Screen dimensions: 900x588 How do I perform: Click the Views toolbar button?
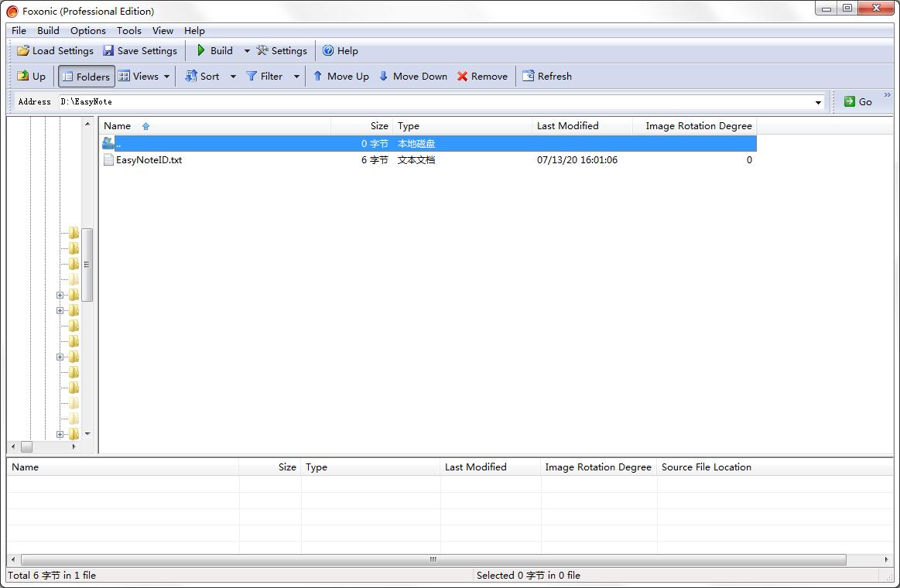(139, 77)
